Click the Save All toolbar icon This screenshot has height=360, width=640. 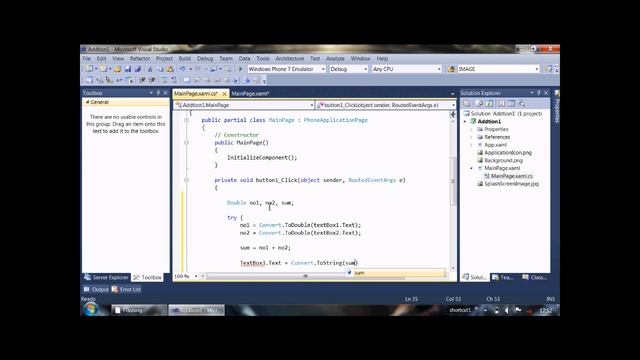tap(138, 69)
